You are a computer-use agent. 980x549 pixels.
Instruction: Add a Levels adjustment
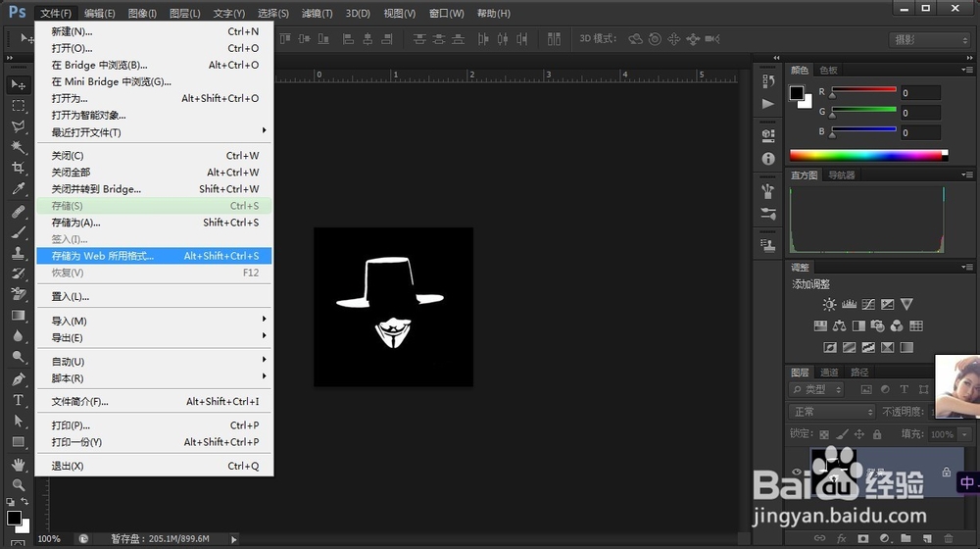849,305
